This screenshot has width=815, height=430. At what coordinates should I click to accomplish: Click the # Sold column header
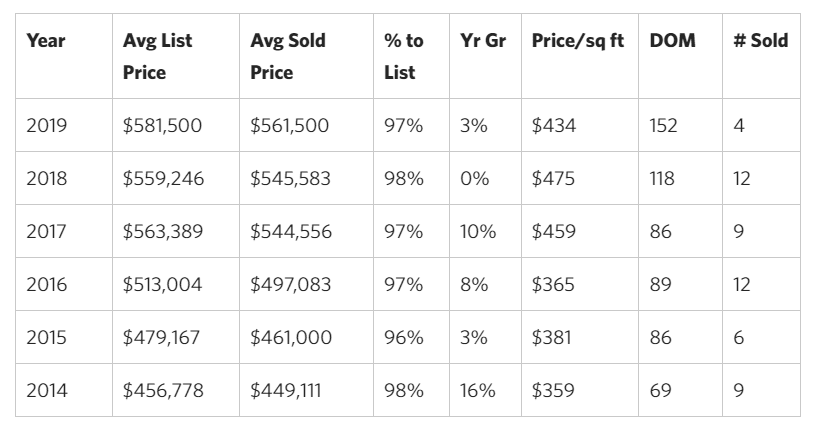tap(760, 41)
